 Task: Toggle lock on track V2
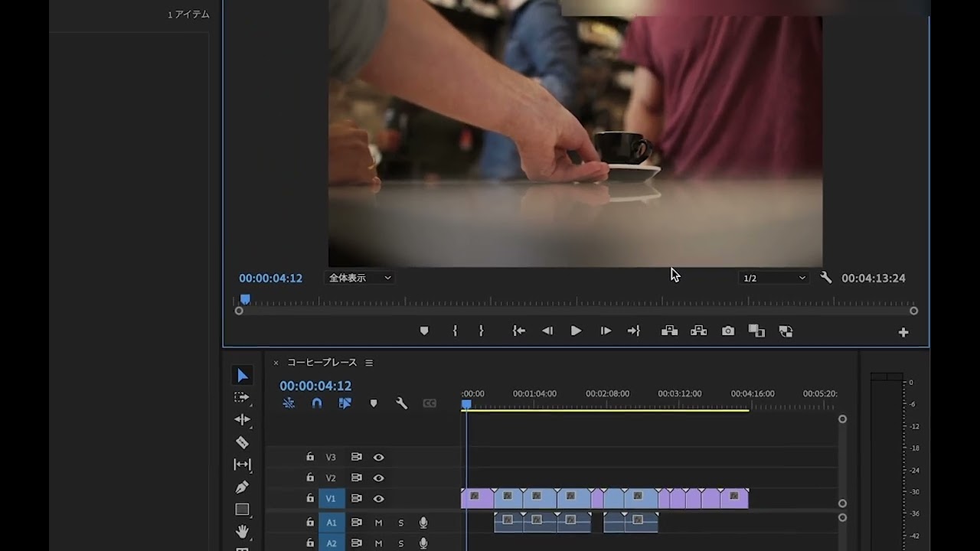coord(310,478)
